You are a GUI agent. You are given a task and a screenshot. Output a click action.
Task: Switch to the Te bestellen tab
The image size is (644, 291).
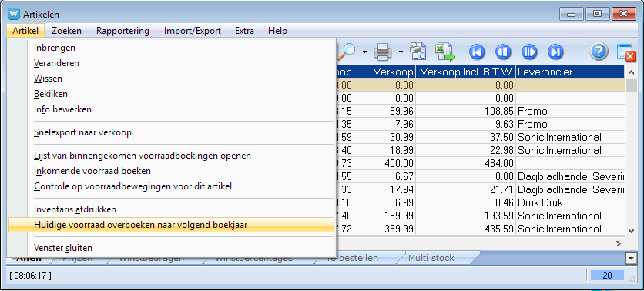[352, 258]
